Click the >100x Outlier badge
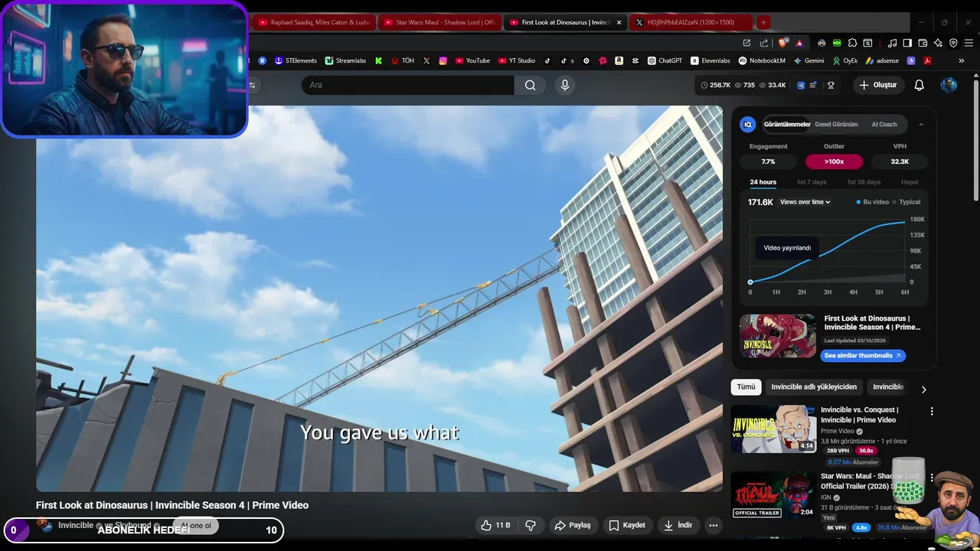The height and width of the screenshot is (551, 980). 834,161
